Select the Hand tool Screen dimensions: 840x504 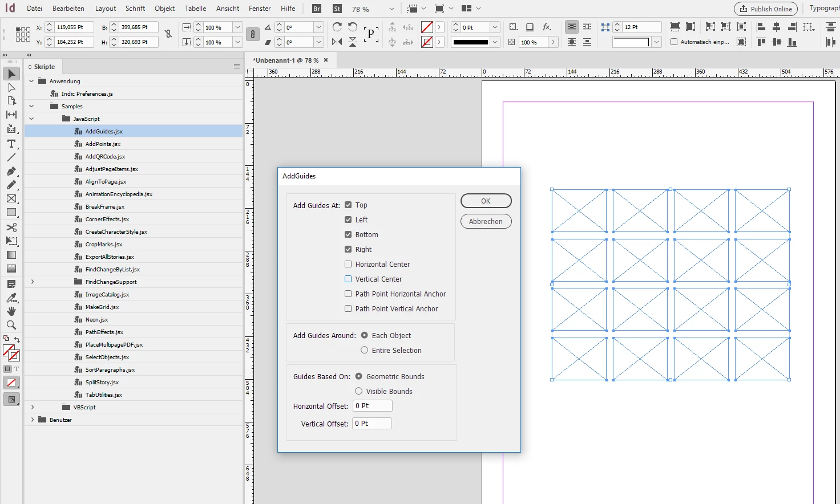(x=11, y=311)
